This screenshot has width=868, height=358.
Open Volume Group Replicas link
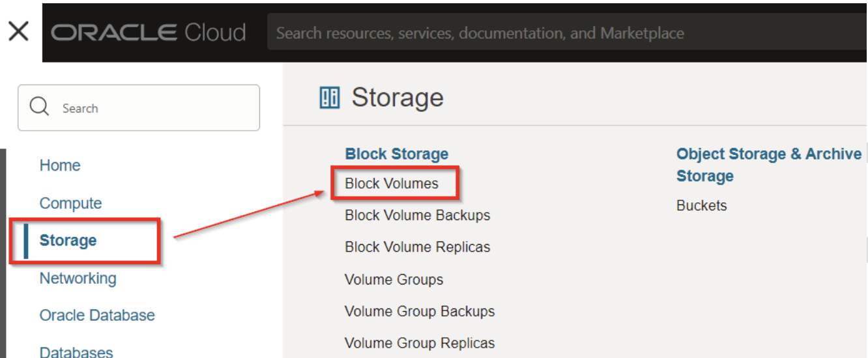click(419, 342)
